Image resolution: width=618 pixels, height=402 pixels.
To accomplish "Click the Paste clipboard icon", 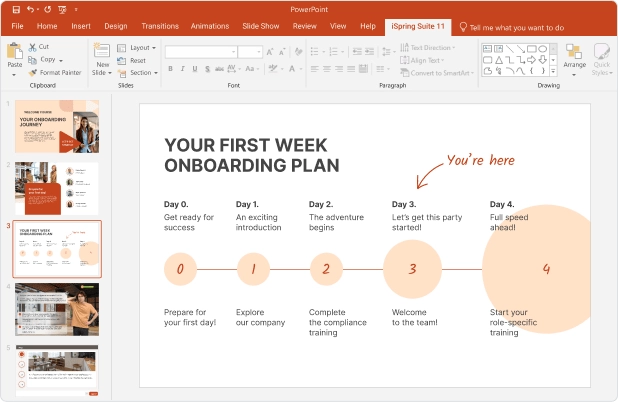I will tap(14, 52).
